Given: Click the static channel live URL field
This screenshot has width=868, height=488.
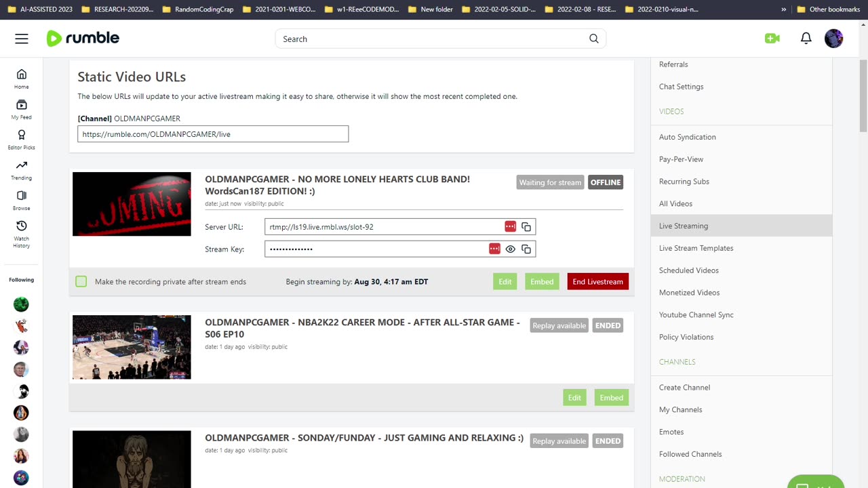Looking at the screenshot, I should pos(213,134).
